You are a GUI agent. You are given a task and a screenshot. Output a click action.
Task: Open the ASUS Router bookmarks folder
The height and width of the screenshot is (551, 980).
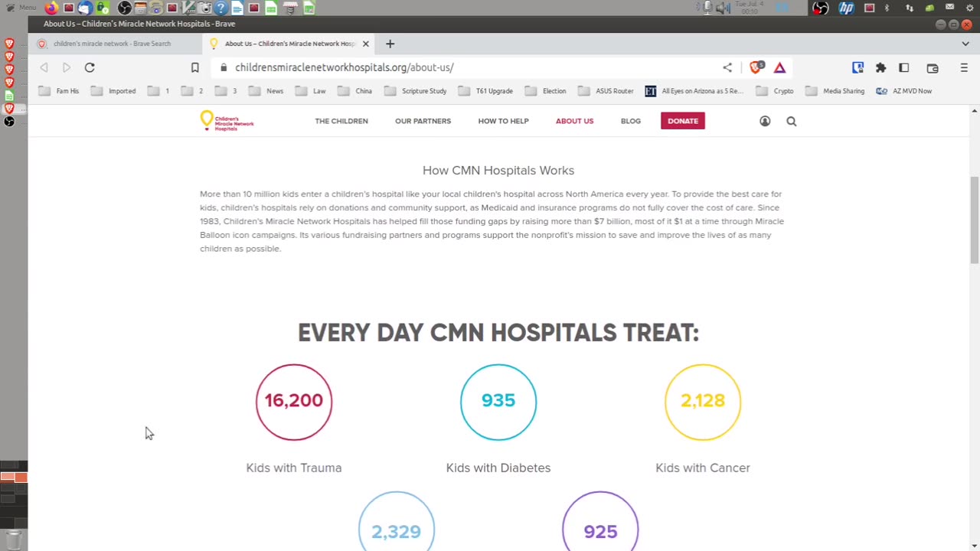click(606, 91)
